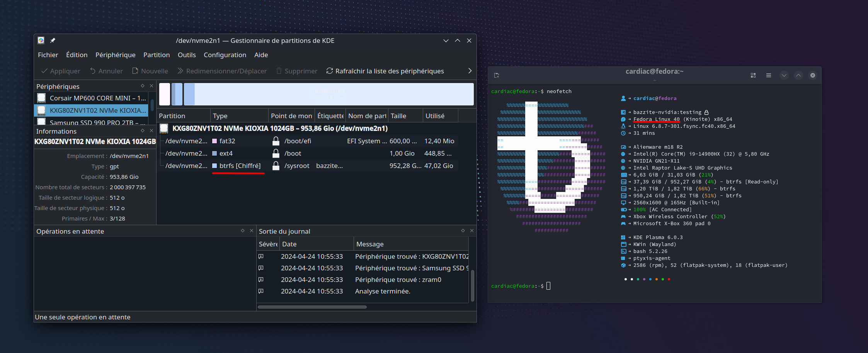The height and width of the screenshot is (353, 868).
Task: Open a new tab in the Ptyxis terminal
Action: point(497,75)
